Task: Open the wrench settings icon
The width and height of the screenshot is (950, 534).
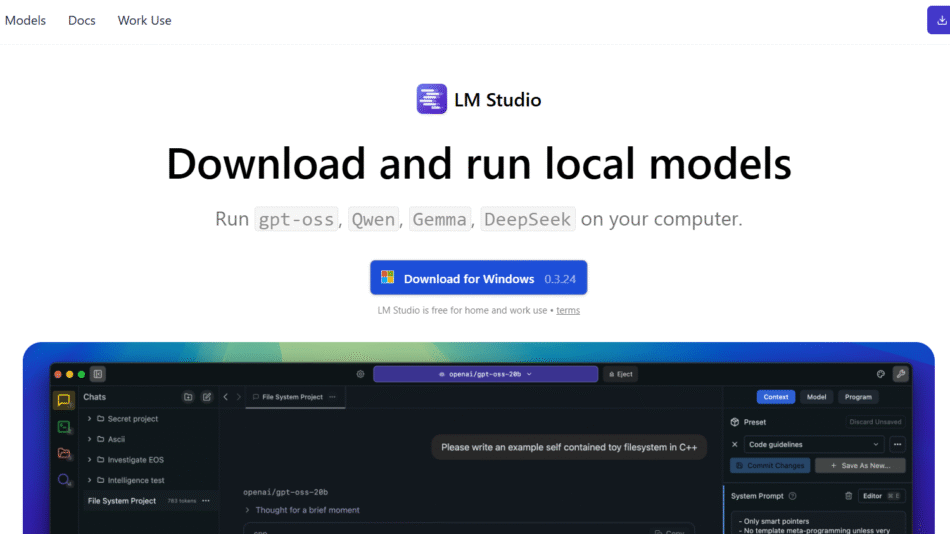Action: [x=900, y=374]
